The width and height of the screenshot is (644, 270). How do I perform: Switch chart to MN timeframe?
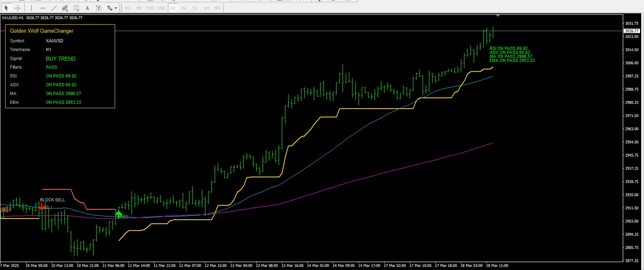[x=217, y=8]
